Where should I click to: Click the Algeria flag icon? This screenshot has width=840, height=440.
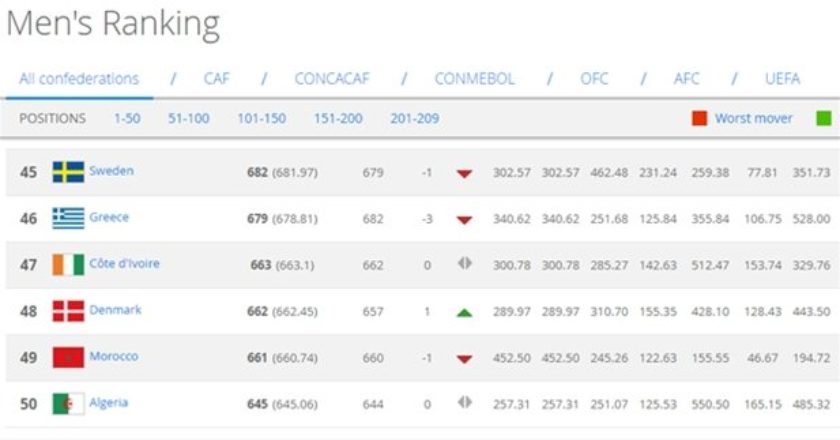[68, 404]
